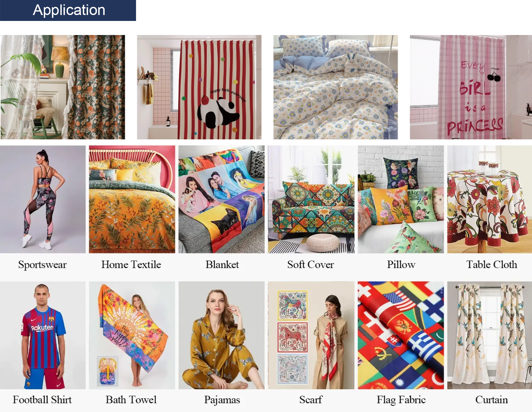Screen dimensions: 532x412
Task: Click the Application header banner
Action: [68, 10]
